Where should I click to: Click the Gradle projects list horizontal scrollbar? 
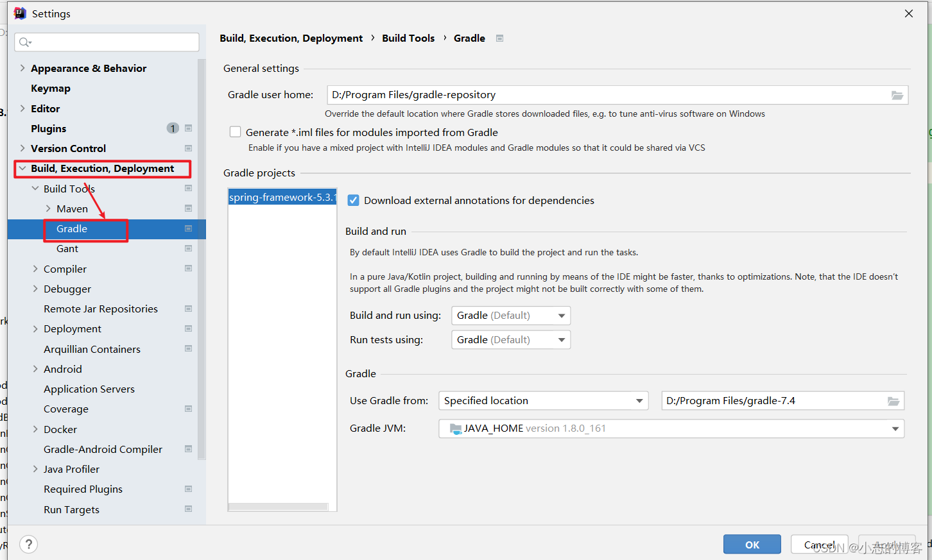279,507
